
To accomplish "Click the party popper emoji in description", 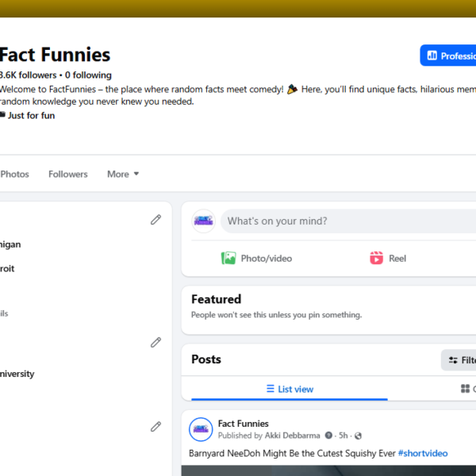I will click(x=292, y=89).
